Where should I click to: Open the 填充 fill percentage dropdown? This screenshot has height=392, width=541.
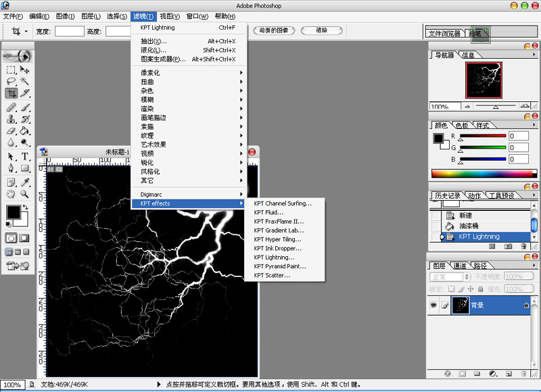(519, 289)
